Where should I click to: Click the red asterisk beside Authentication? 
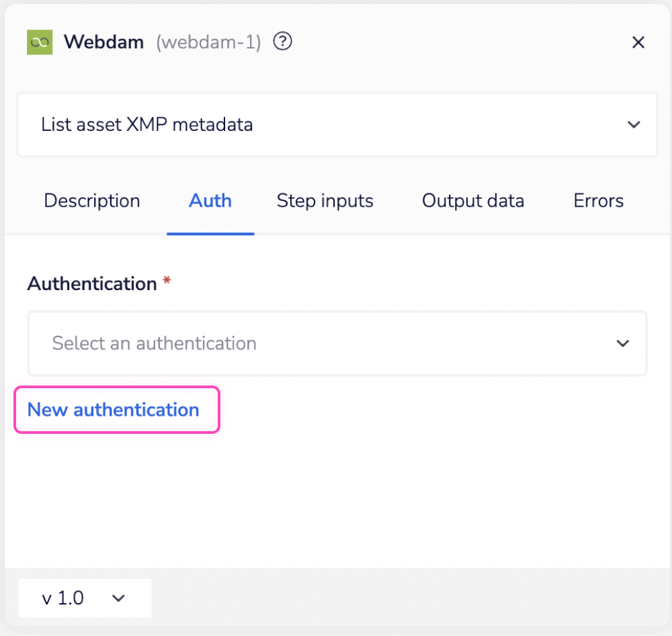tap(165, 281)
